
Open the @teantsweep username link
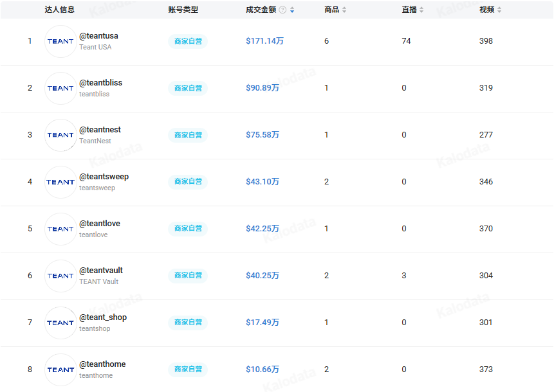coord(103,177)
